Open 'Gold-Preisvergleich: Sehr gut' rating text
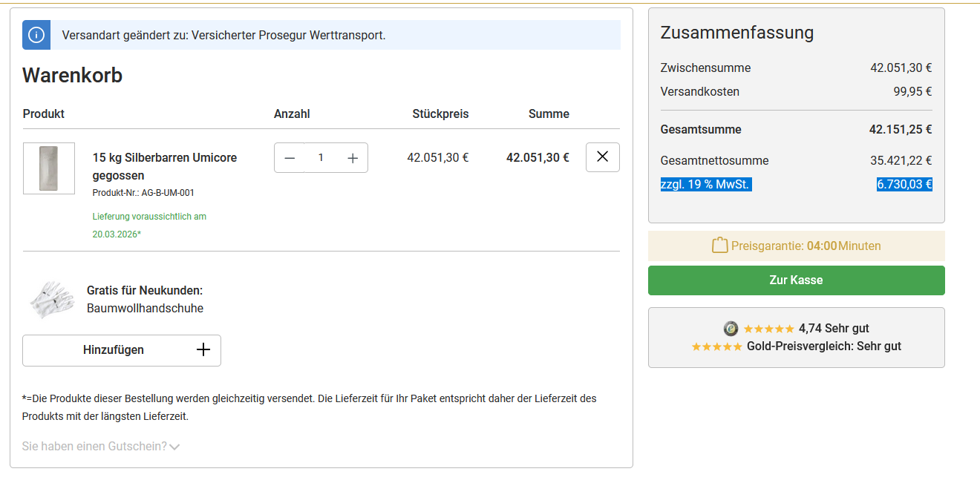This screenshot has height=483, width=980. (824, 346)
